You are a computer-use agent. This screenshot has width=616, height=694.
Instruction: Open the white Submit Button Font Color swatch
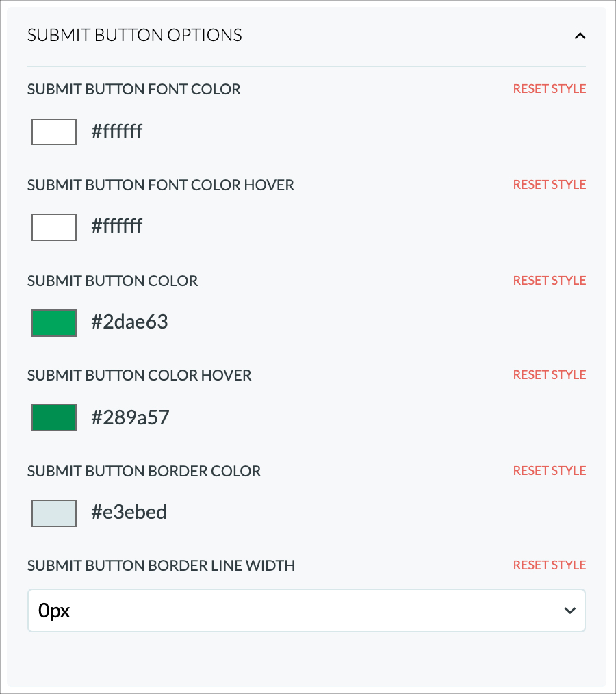[x=53, y=131]
